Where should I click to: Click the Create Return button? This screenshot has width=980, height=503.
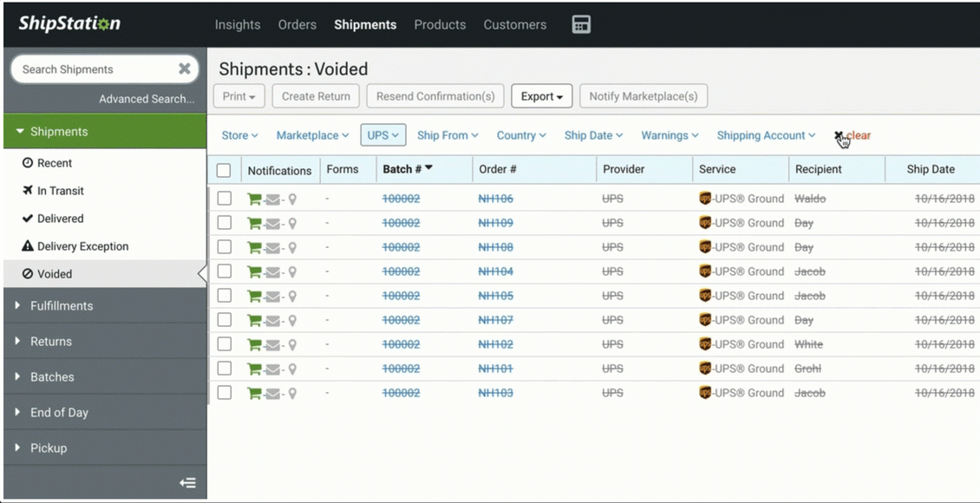[315, 95]
